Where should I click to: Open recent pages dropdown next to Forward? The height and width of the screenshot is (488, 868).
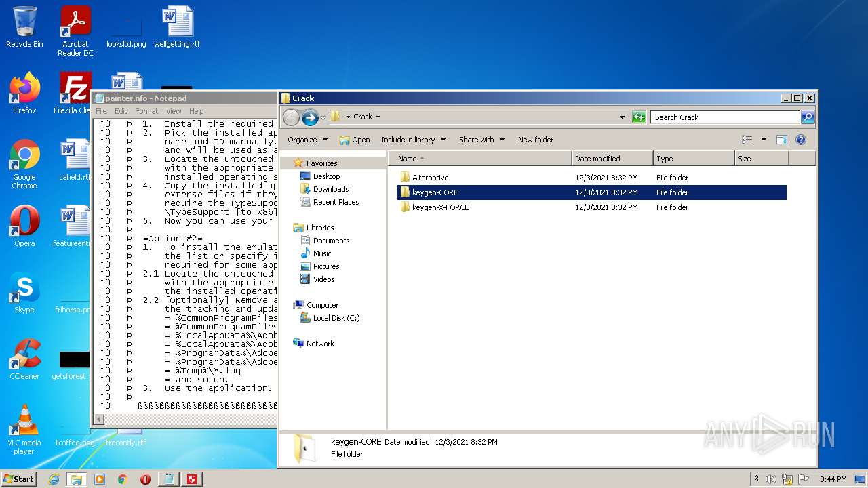pyautogui.click(x=323, y=117)
